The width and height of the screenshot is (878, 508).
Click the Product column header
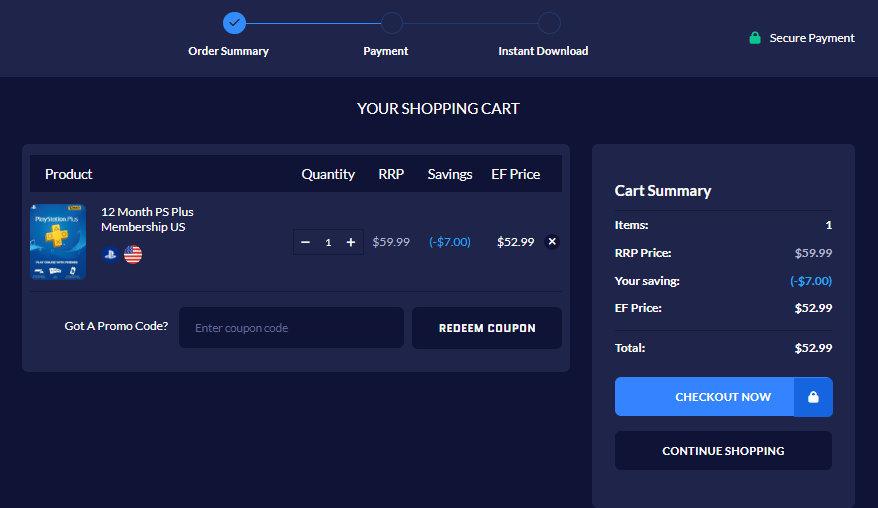[68, 174]
